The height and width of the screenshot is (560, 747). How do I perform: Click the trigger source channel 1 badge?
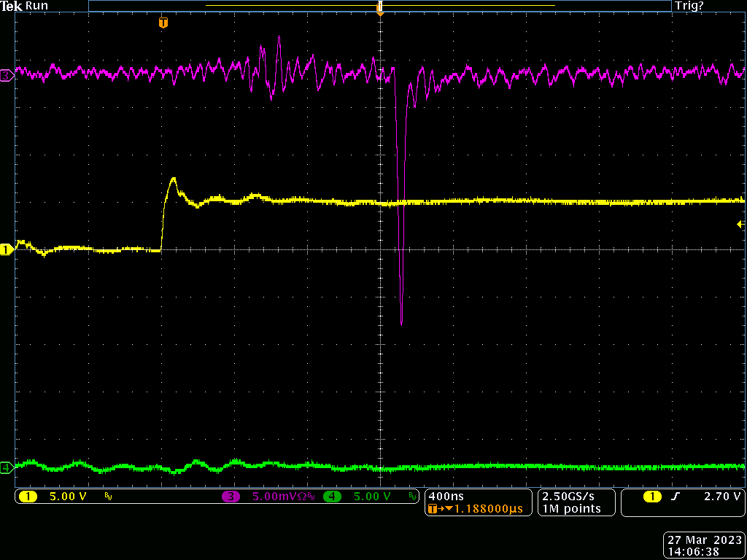pyautogui.click(x=651, y=497)
